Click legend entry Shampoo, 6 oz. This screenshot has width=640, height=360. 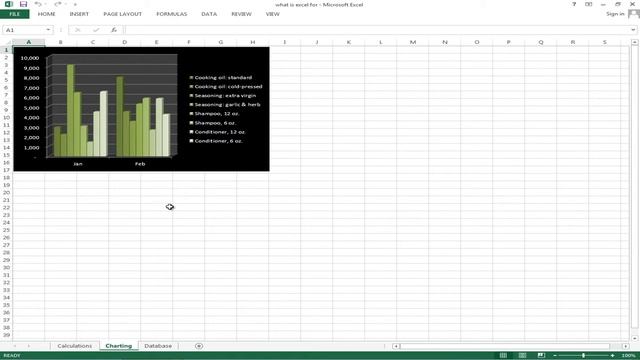[213, 123]
